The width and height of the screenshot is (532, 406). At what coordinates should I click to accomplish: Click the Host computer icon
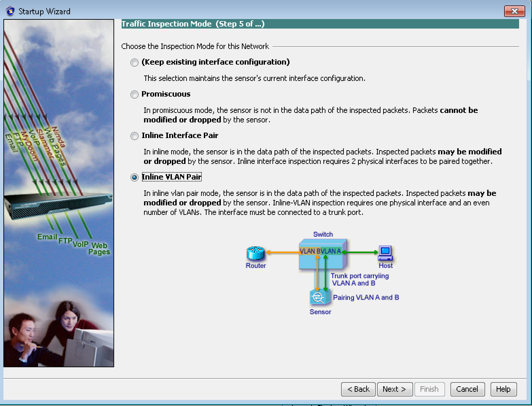click(x=385, y=253)
